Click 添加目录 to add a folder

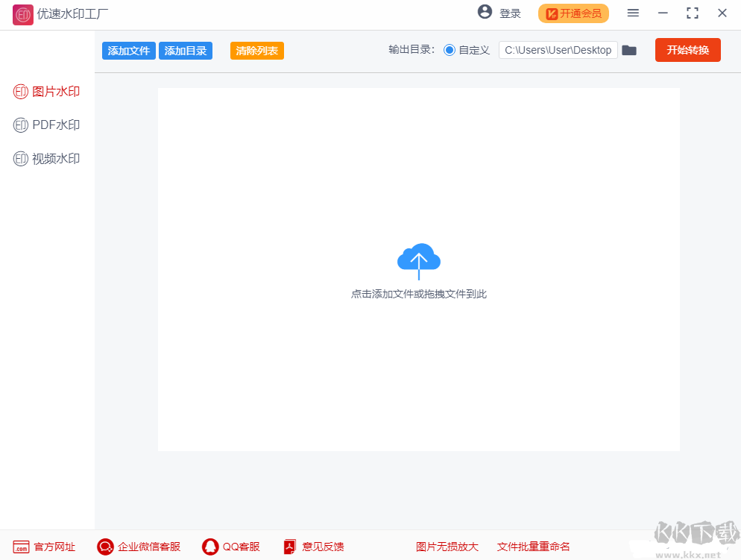click(x=185, y=50)
